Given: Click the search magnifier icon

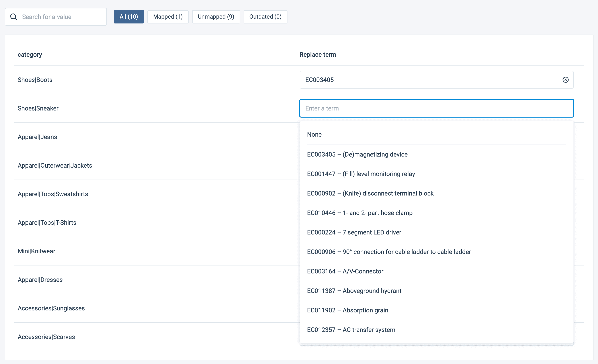Looking at the screenshot, I should point(14,17).
